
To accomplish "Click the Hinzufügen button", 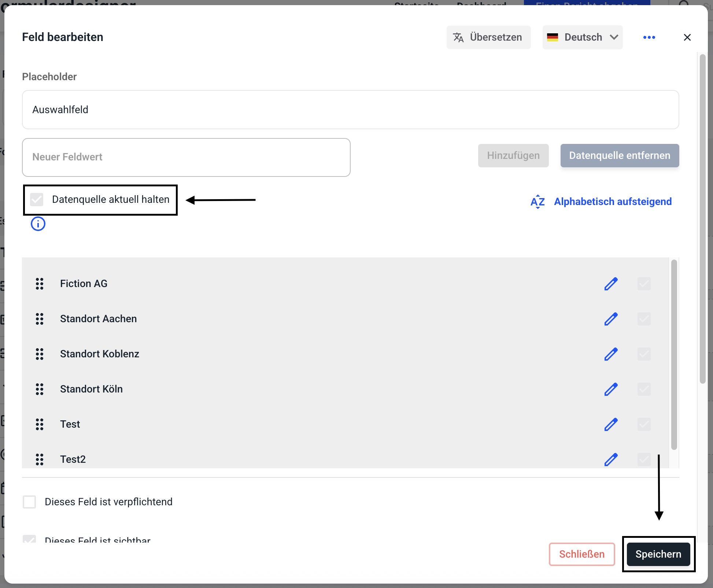I will pyautogui.click(x=513, y=156).
